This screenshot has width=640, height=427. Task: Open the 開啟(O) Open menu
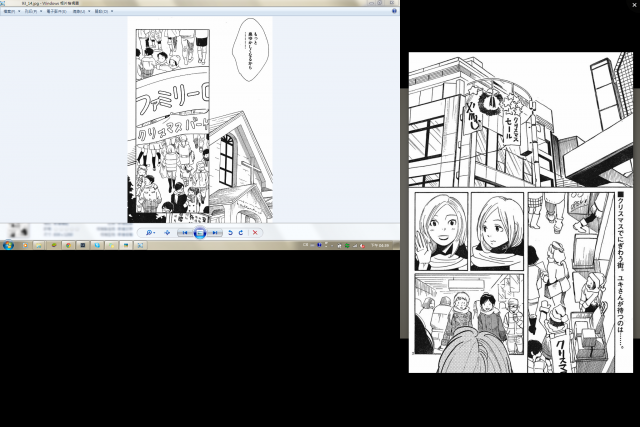pos(101,11)
